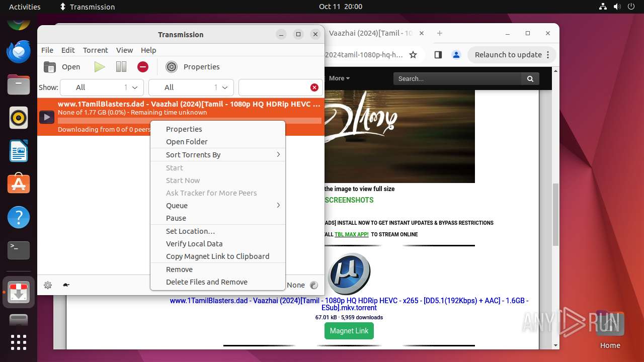The width and height of the screenshot is (644, 362).
Task: Open the browser profile avatar icon
Action: click(456, 55)
